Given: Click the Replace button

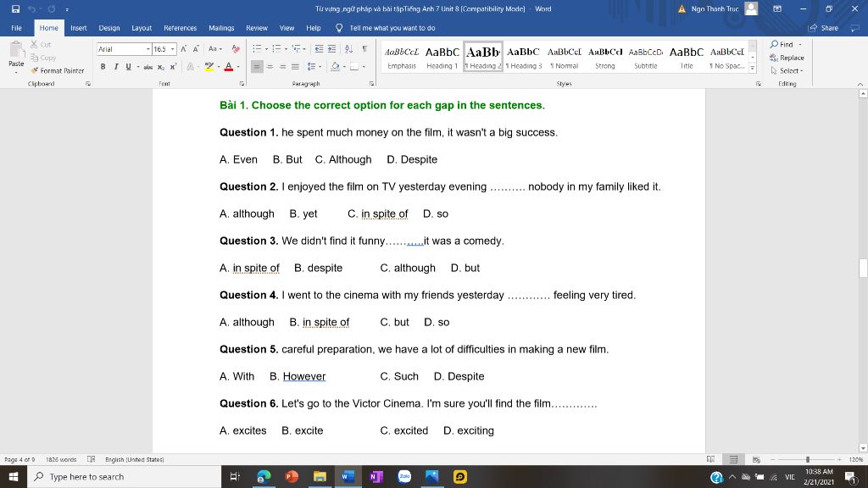Looking at the screenshot, I should [x=787, y=58].
